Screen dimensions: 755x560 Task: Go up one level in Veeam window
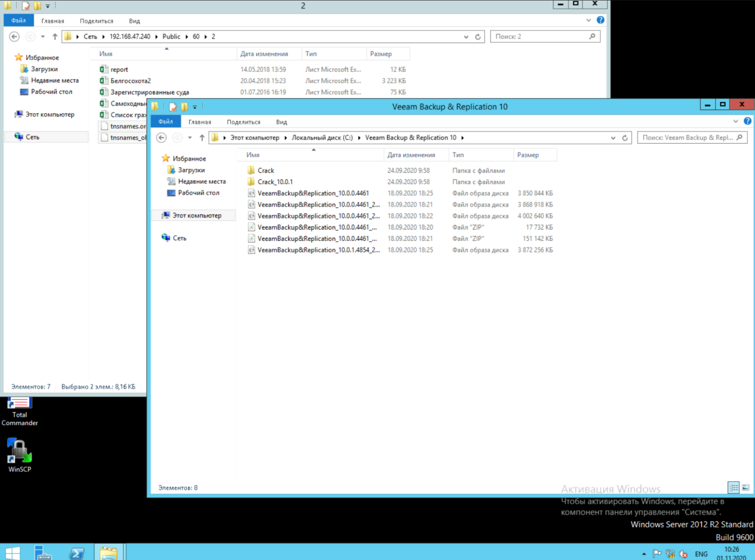[x=202, y=138]
